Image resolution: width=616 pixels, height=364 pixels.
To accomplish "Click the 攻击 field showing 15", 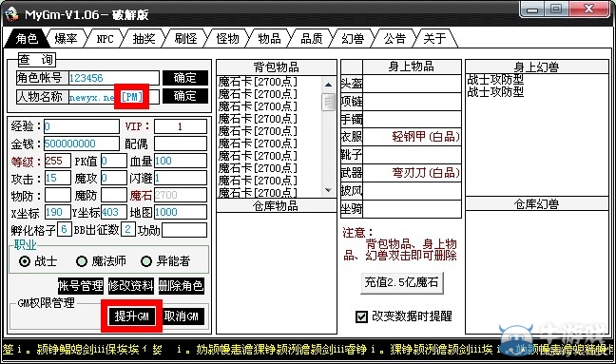I will coord(58,178).
